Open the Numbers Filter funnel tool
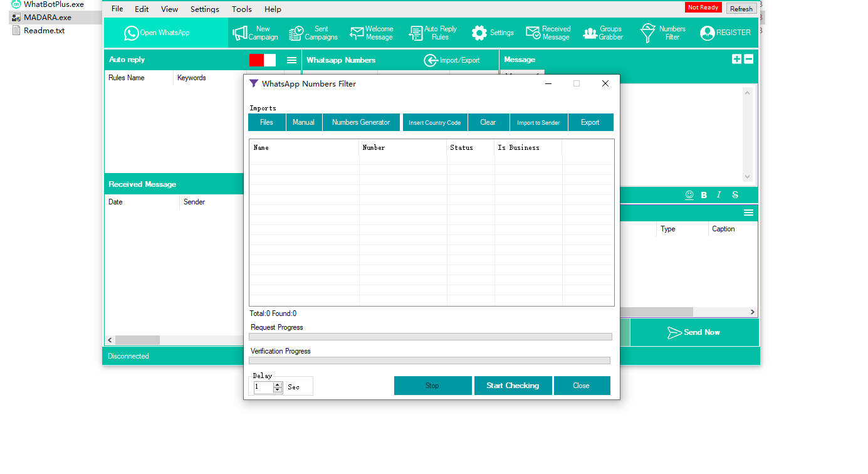The height and width of the screenshot is (474, 868). point(662,33)
